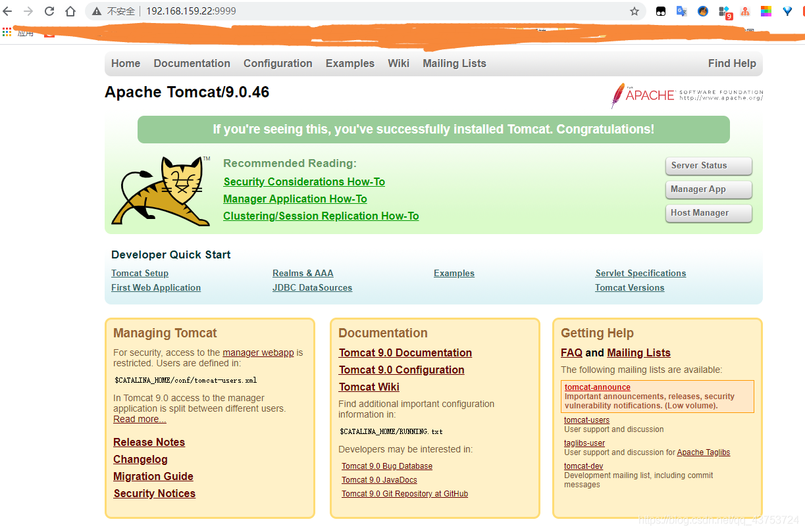
Task: Open the Tomcat Wiki link
Action: (369, 387)
